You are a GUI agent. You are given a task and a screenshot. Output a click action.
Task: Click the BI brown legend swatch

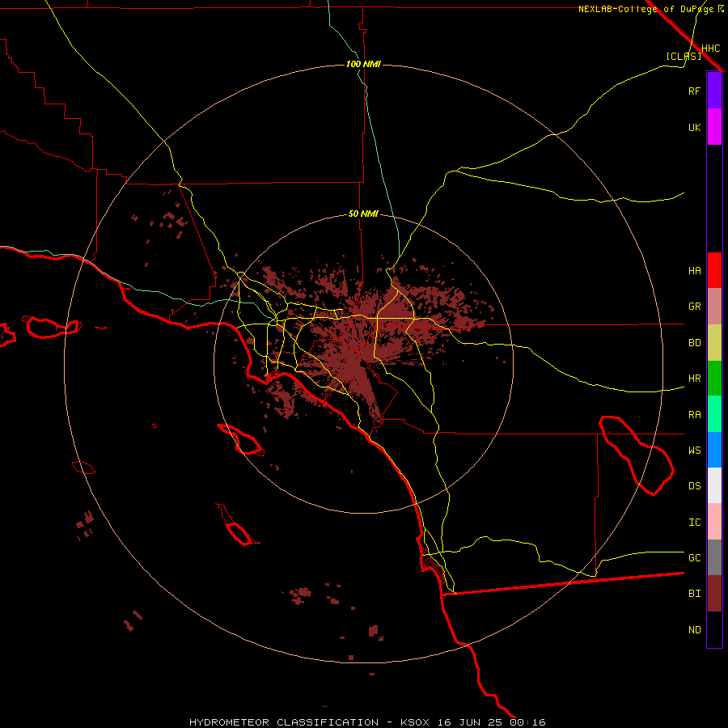point(714,594)
